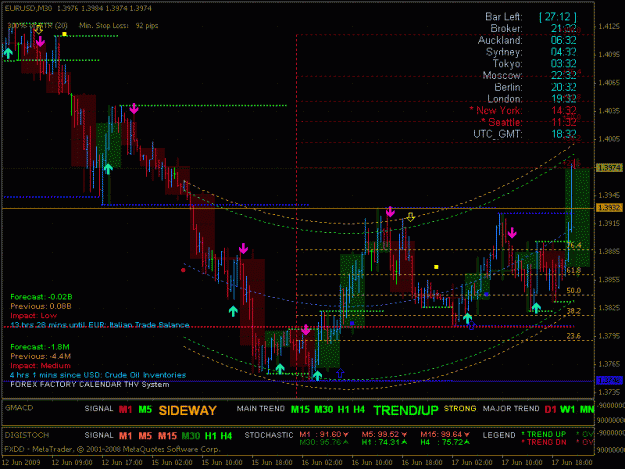Click the hollow blue up arrow at the chart low

pos(340,373)
